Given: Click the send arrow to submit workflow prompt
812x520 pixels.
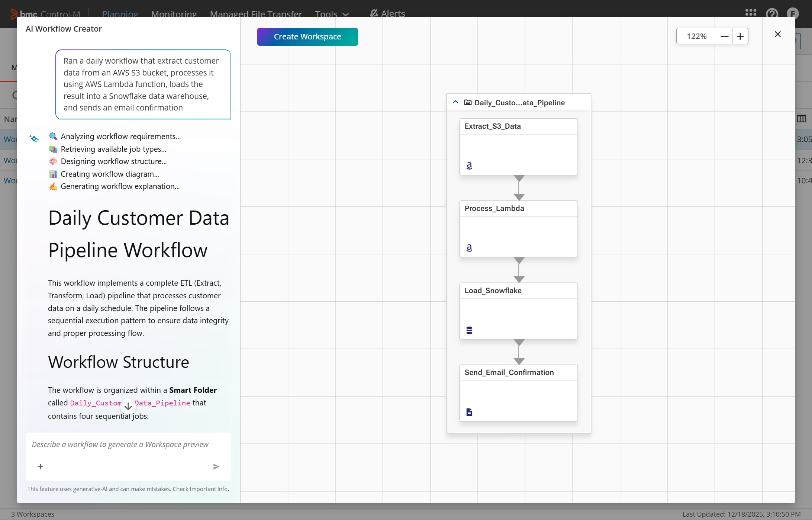Looking at the screenshot, I should [x=216, y=466].
